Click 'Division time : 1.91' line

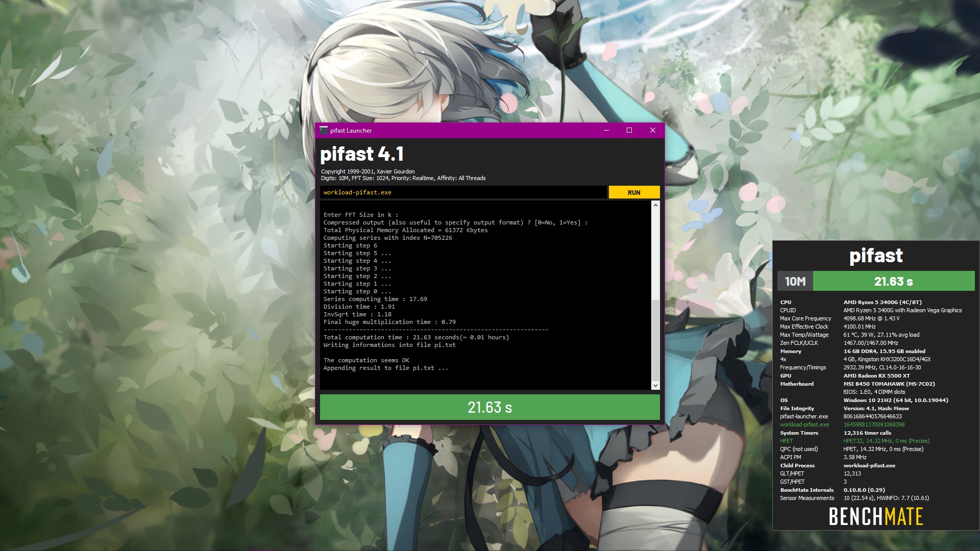(x=359, y=307)
